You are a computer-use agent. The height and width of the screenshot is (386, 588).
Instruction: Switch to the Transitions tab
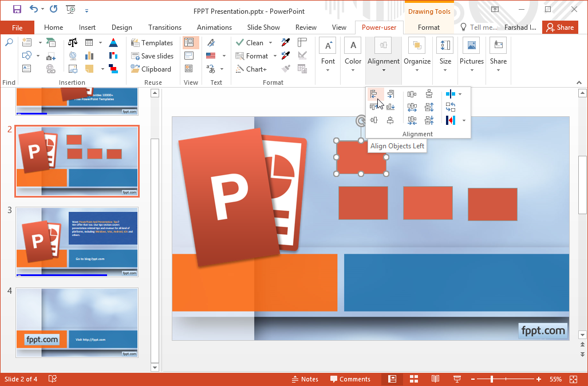164,27
